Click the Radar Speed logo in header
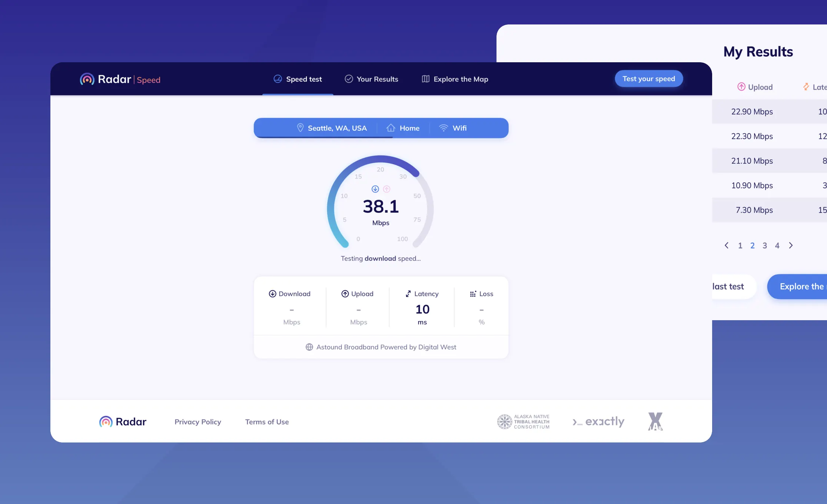 (x=120, y=79)
